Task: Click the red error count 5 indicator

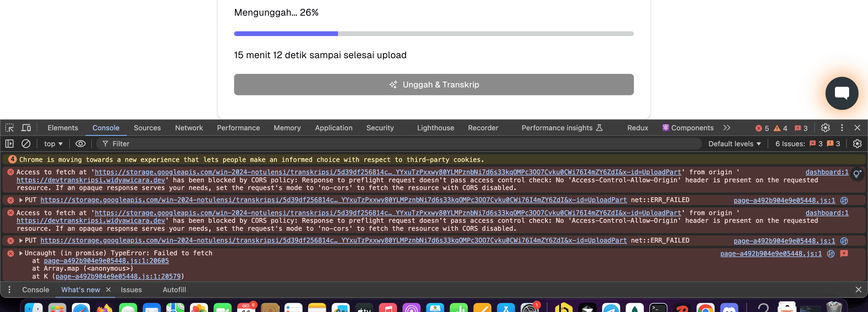Action: tap(762, 128)
